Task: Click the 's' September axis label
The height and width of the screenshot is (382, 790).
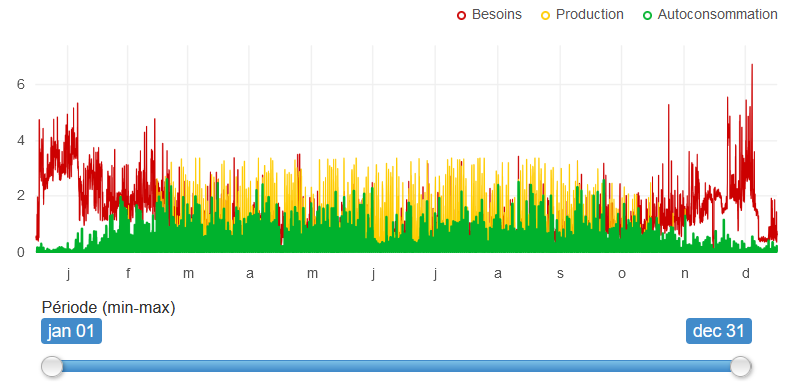Action: coord(560,274)
